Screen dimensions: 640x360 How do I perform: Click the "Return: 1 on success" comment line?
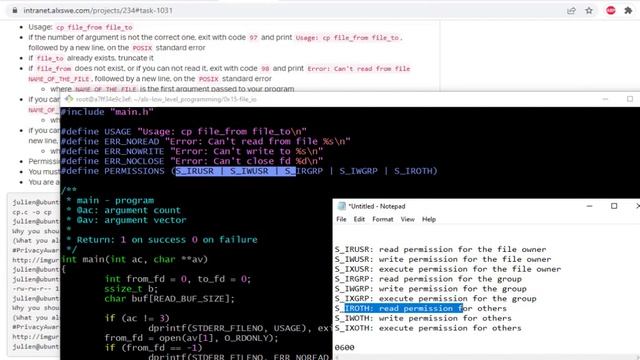pos(167,240)
